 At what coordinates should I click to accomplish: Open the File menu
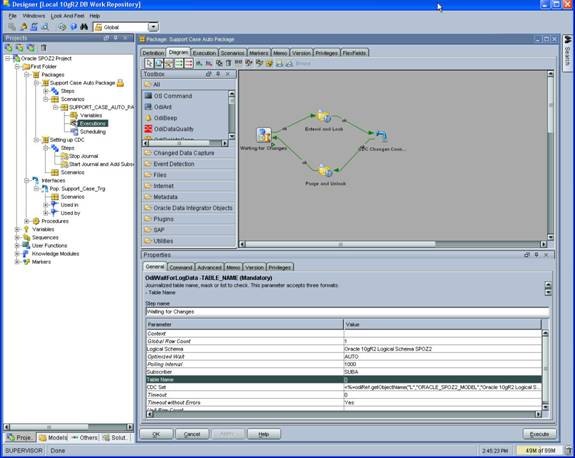(12, 16)
